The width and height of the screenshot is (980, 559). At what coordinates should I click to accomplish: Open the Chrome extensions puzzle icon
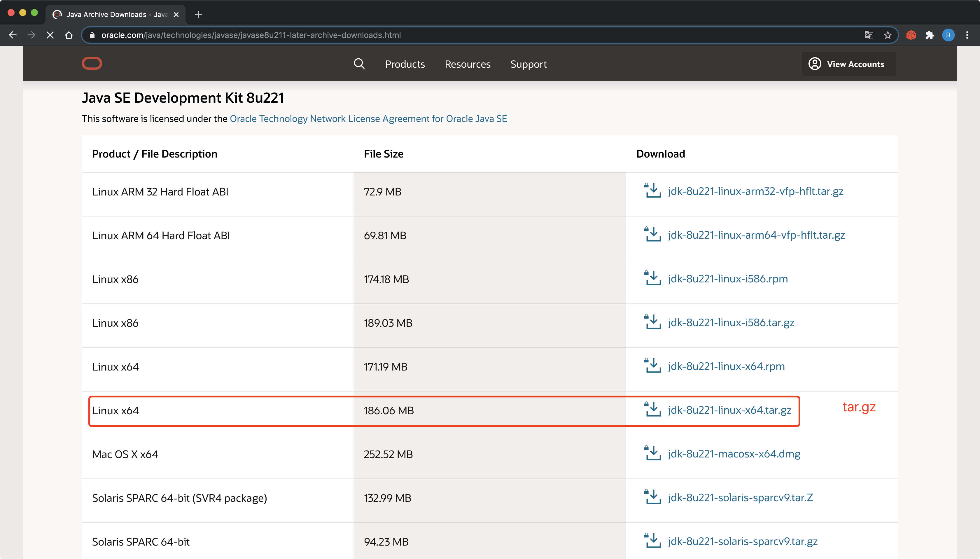click(x=929, y=35)
